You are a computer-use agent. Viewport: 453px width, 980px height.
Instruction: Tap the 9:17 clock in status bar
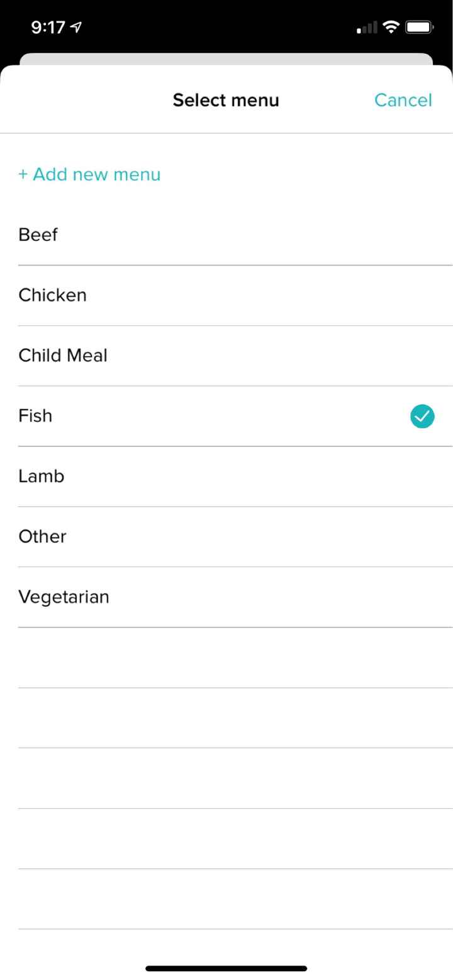click(x=47, y=27)
